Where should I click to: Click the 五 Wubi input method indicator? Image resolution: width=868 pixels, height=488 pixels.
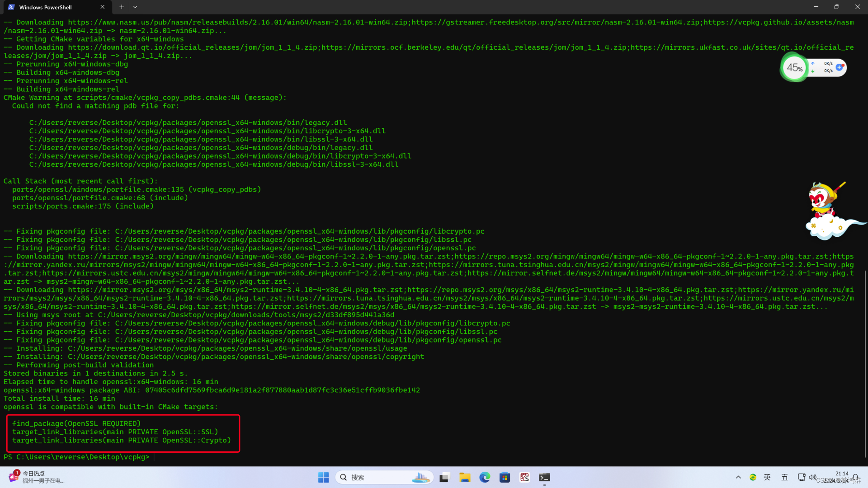pyautogui.click(x=784, y=477)
